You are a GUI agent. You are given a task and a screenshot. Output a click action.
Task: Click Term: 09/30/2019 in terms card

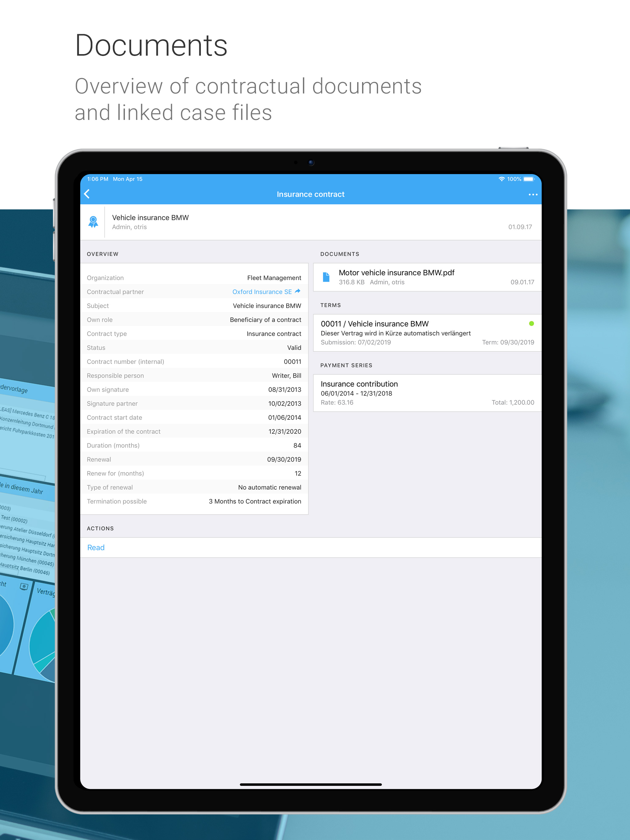[x=508, y=343]
